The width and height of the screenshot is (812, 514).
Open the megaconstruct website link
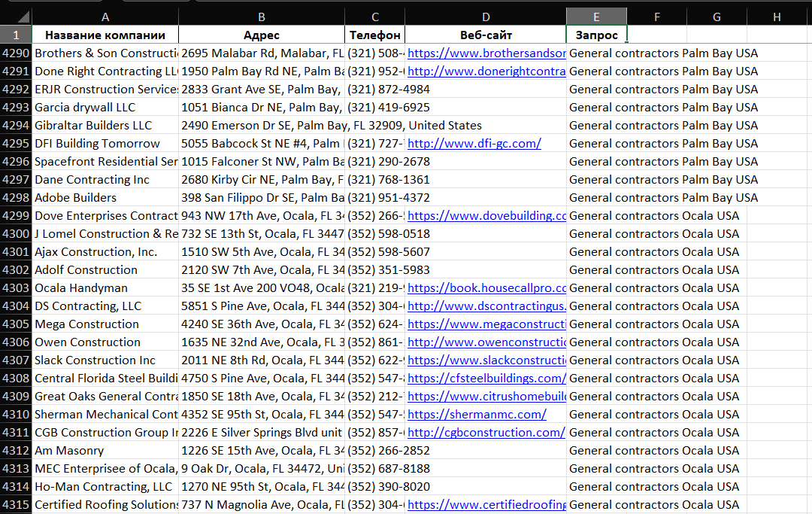(486, 324)
